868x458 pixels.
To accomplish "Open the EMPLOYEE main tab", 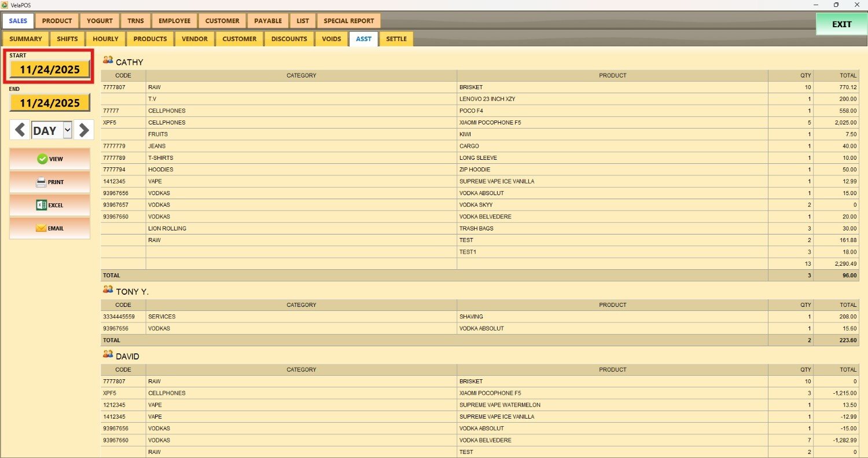I will click(174, 21).
